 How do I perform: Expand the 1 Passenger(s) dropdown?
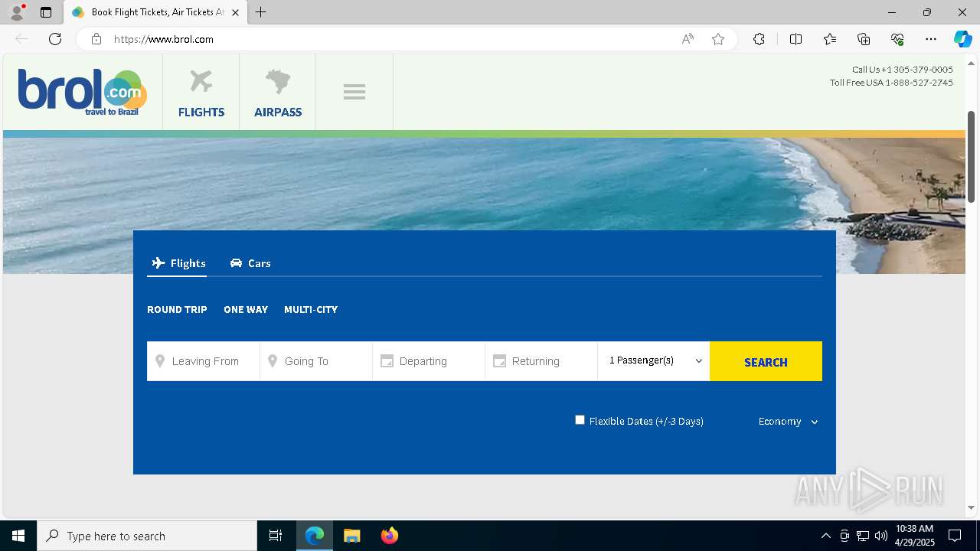click(654, 360)
